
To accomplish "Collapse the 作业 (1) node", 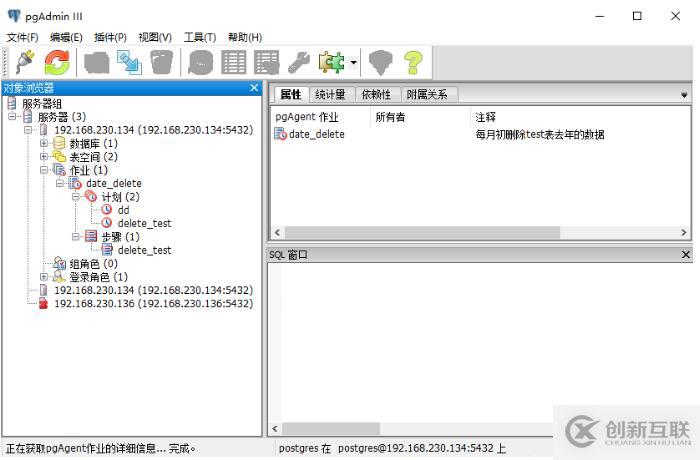I will [44, 170].
